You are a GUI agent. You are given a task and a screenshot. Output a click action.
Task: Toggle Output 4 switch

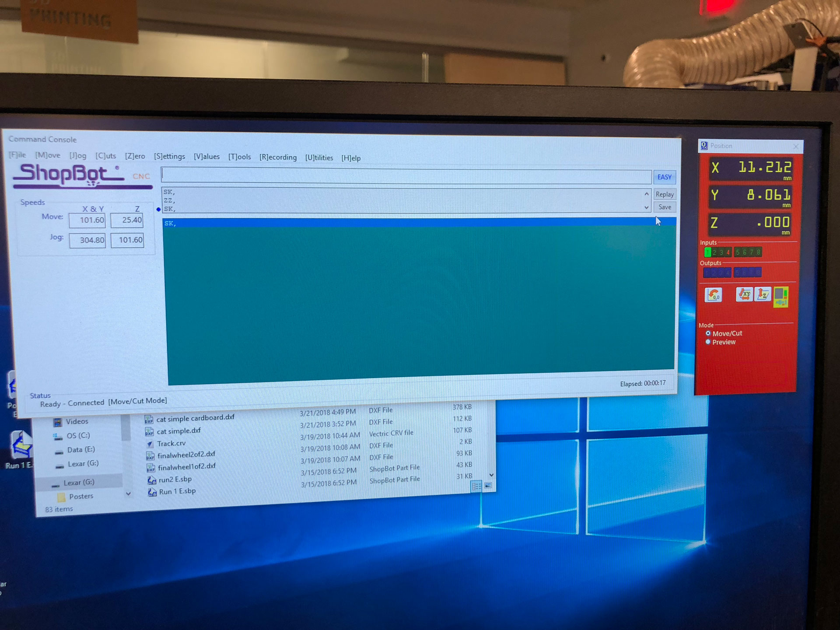coord(728,273)
